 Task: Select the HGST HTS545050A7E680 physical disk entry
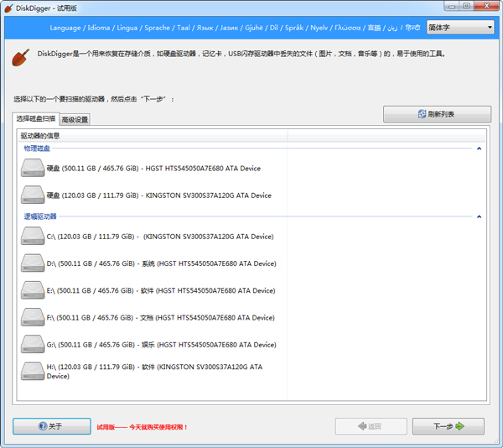pyautogui.click(x=153, y=168)
